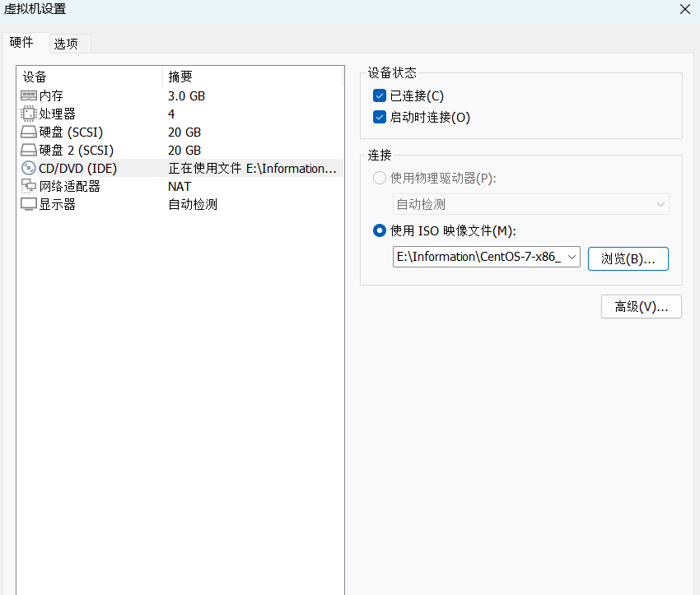Image resolution: width=700 pixels, height=595 pixels.
Task: Click the 浏览(B)... button
Action: click(628, 258)
